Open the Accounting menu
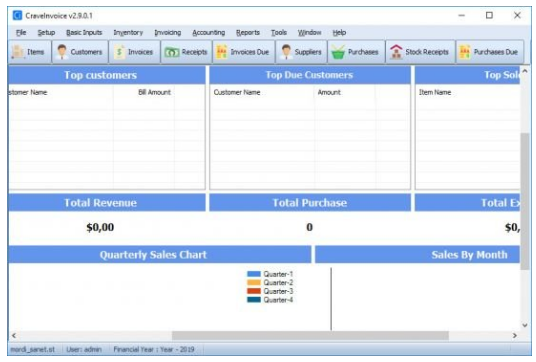536x362 pixels. tap(209, 32)
